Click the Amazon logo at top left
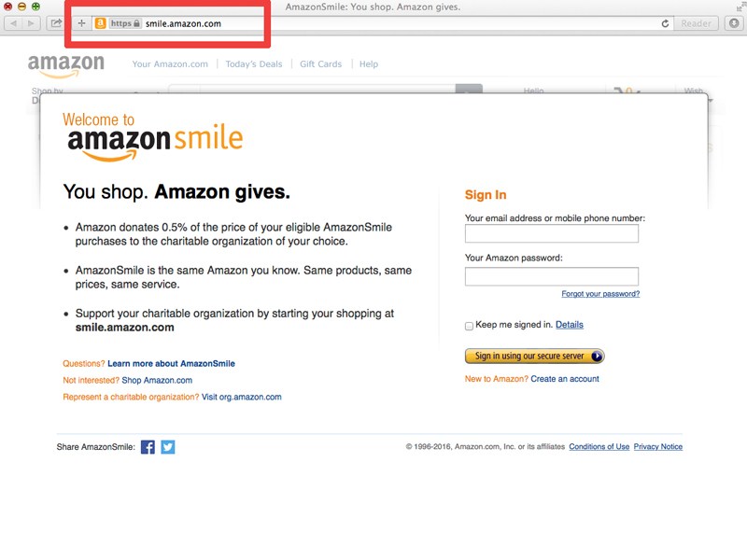Viewport: 747px width, 560px height. click(65, 65)
